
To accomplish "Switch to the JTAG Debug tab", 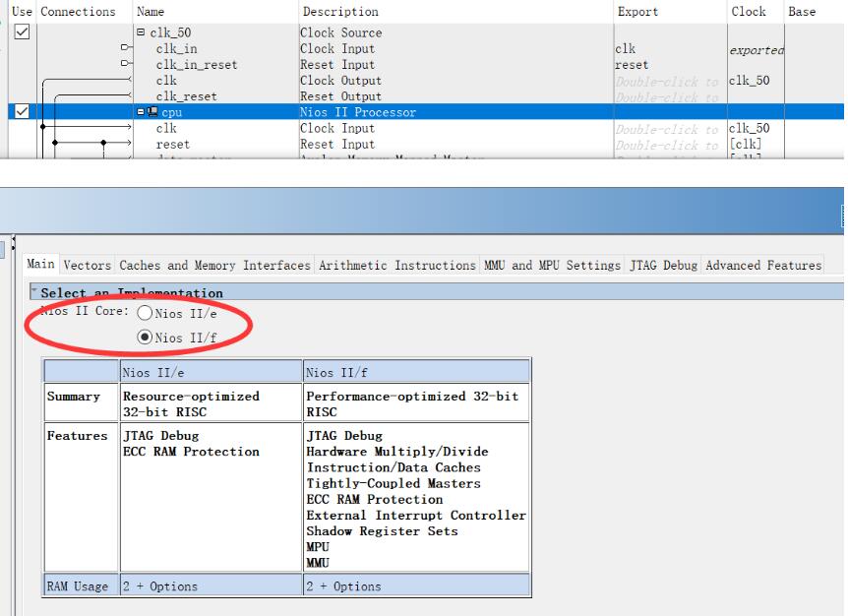I will point(664,265).
